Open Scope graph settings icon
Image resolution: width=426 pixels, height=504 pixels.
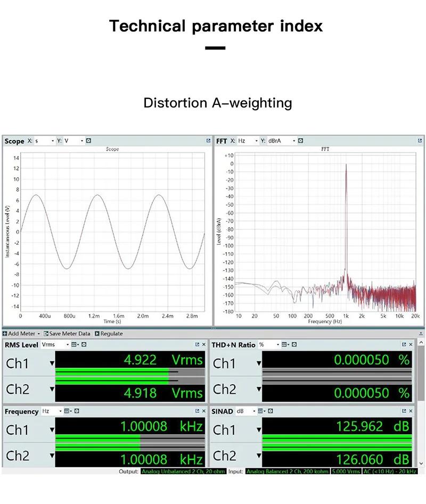[88, 141]
